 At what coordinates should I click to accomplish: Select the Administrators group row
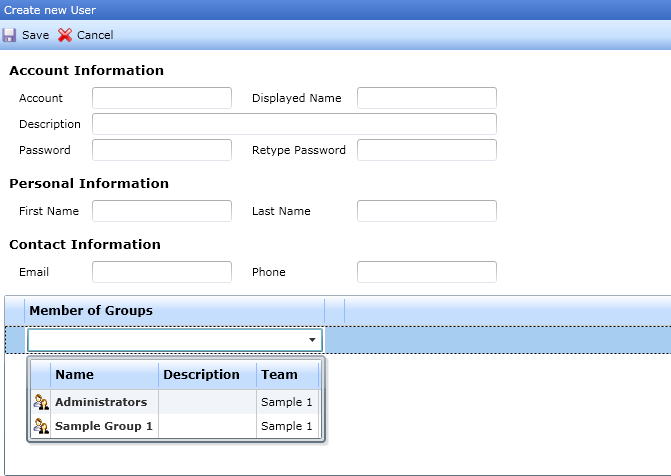[175, 402]
